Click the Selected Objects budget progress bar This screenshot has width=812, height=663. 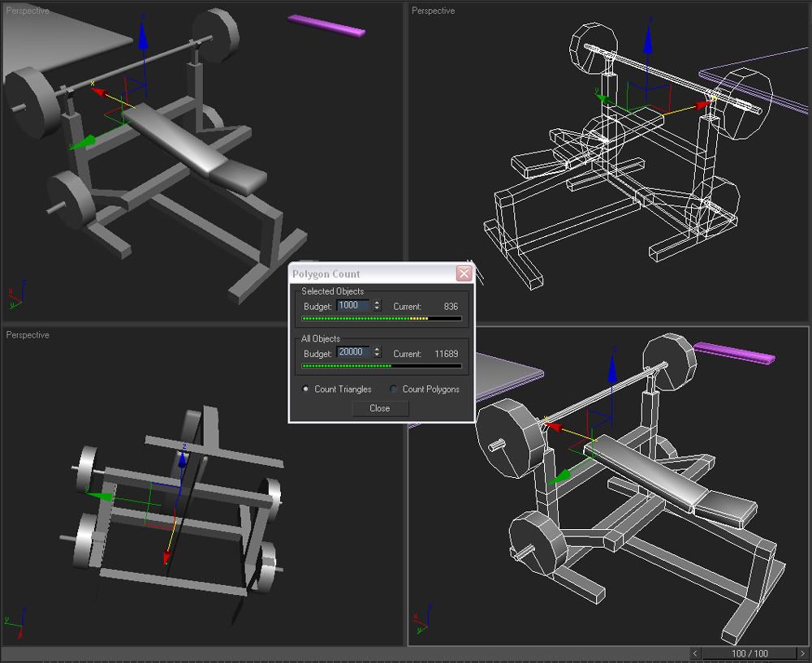coord(381,319)
